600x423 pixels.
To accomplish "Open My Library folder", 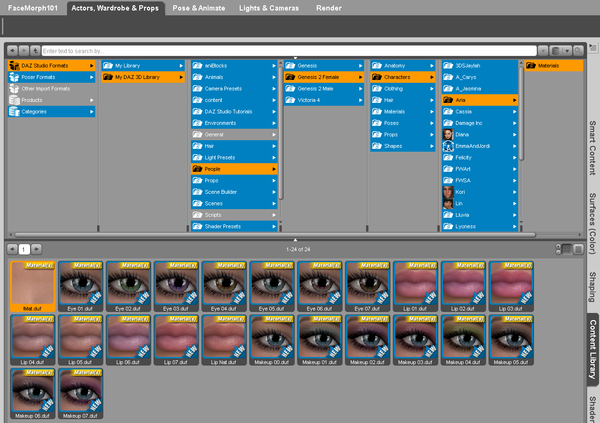I will pyautogui.click(x=143, y=65).
